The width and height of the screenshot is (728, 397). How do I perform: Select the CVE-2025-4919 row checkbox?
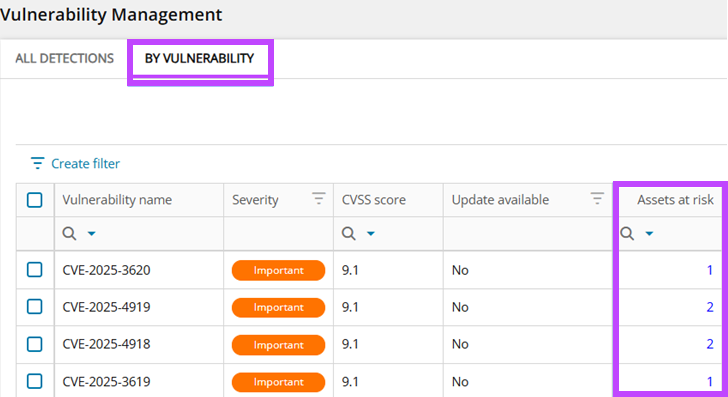point(34,307)
